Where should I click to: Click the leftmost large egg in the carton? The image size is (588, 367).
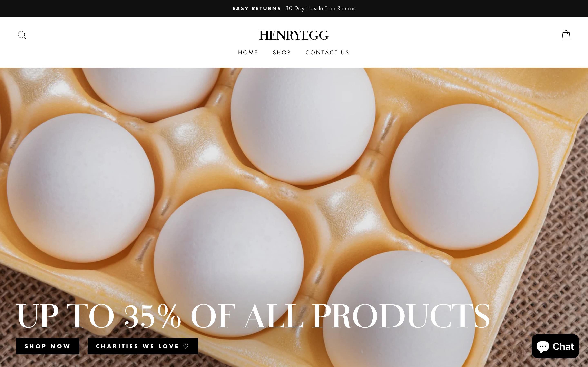(80, 188)
